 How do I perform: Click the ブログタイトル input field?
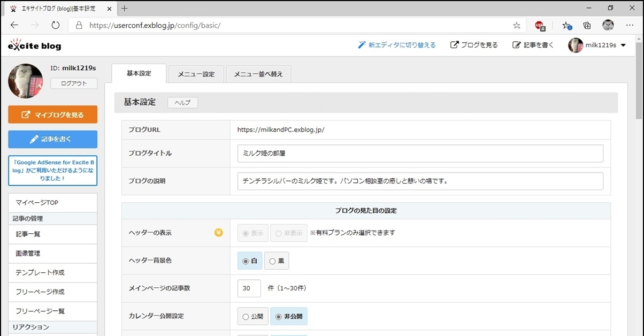(x=420, y=154)
